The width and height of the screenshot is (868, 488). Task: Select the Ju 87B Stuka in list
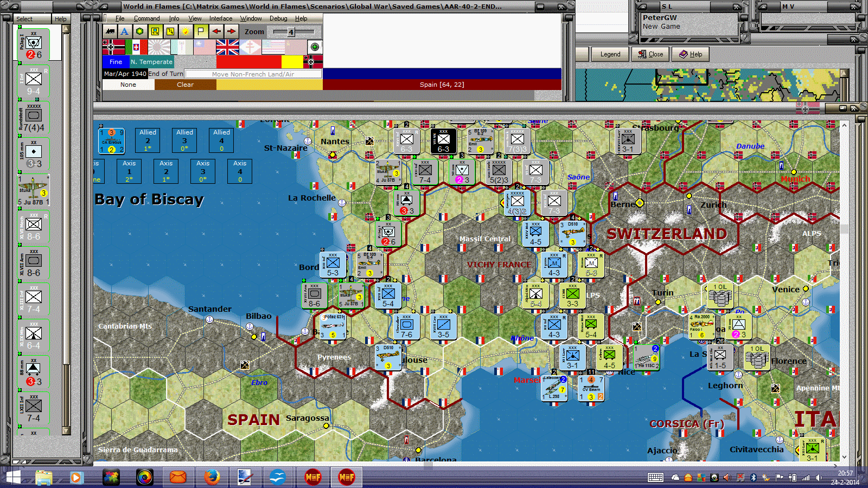coord(34,190)
